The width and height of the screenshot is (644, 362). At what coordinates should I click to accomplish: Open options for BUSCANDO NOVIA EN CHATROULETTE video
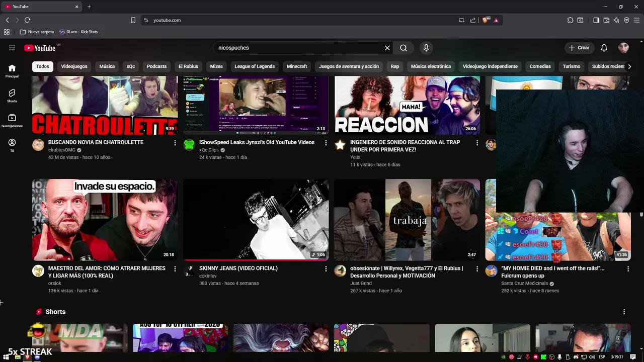175,143
